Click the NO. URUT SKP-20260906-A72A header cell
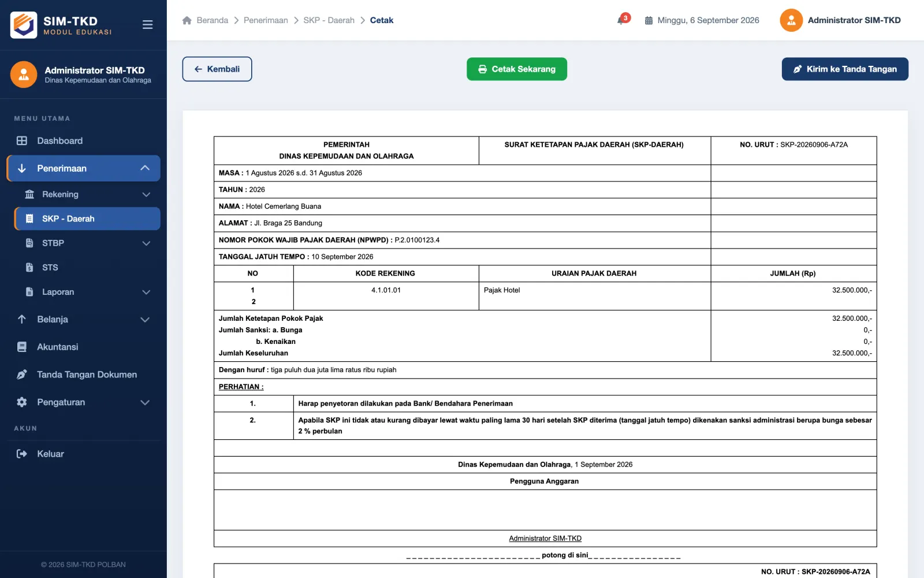This screenshot has width=924, height=578. 793,150
